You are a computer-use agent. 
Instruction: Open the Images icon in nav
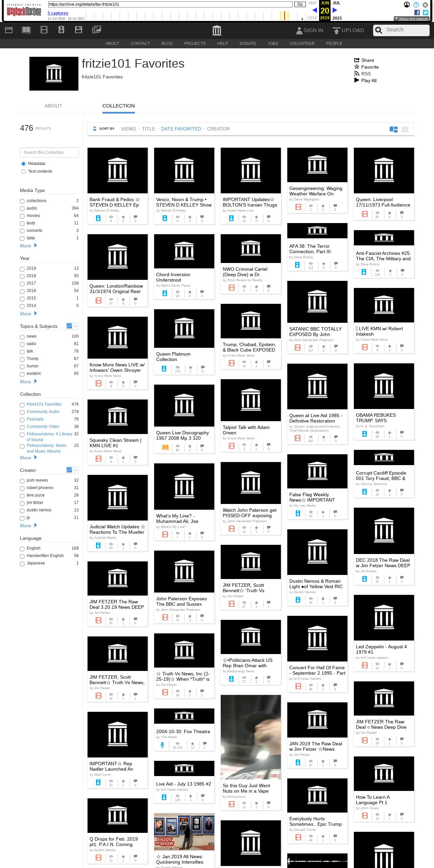(x=96, y=30)
